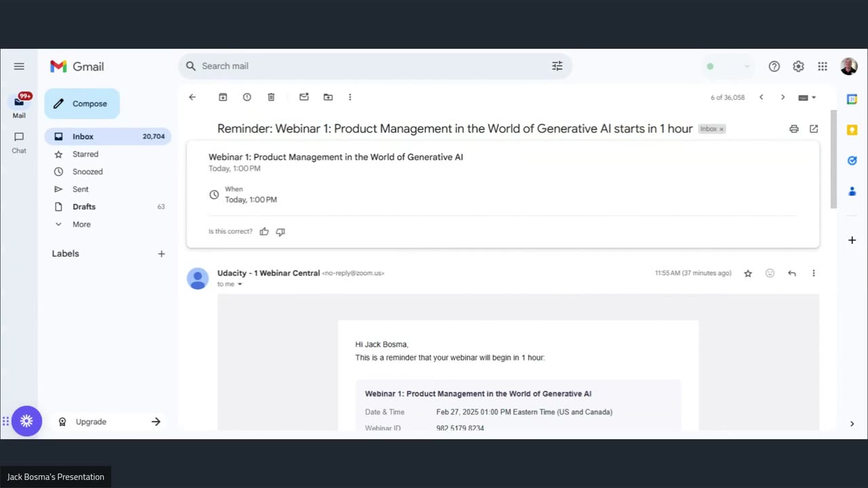Open Contacts side panel

pos(852,191)
